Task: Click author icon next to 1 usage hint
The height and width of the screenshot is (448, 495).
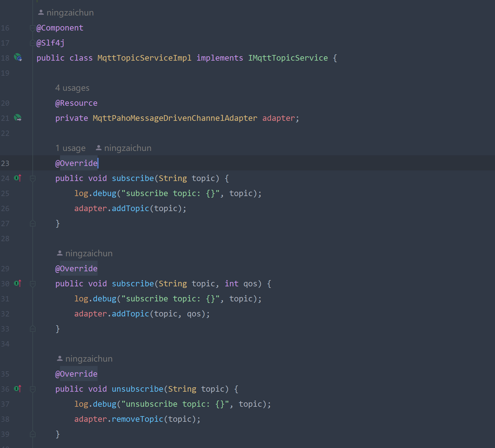Action: [x=99, y=148]
